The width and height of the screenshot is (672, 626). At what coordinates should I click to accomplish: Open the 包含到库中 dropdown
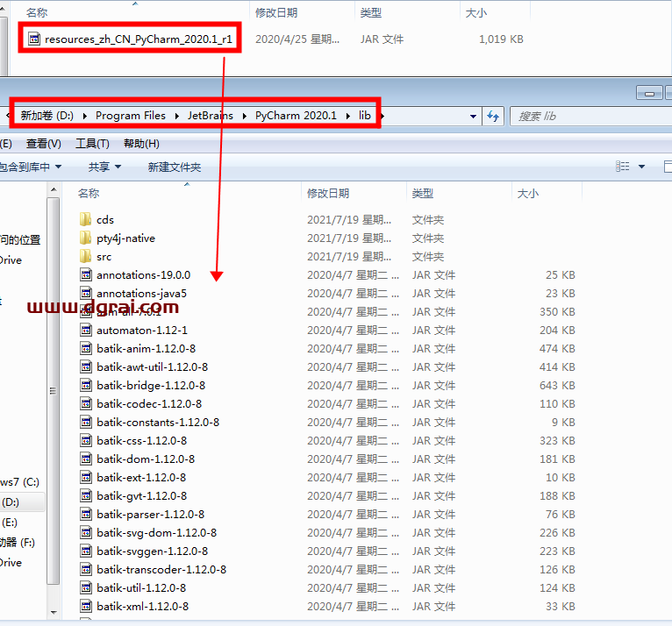30,167
